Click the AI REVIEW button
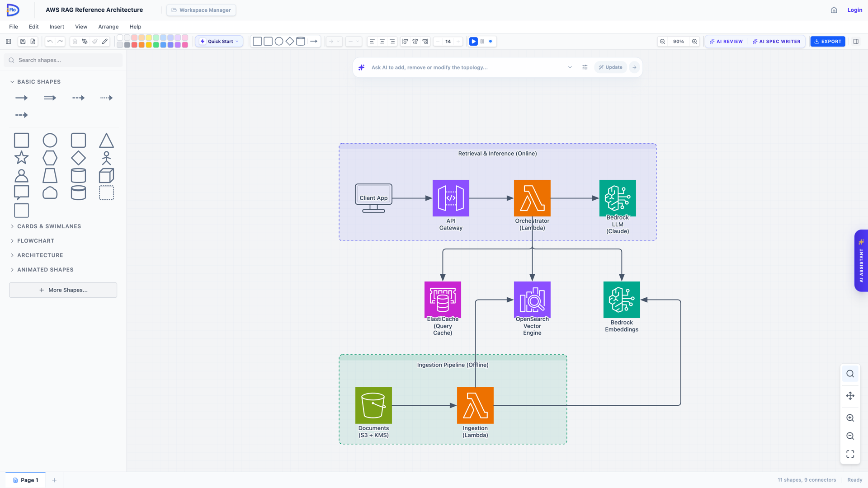Image resolution: width=868 pixels, height=488 pixels. pyautogui.click(x=726, y=41)
